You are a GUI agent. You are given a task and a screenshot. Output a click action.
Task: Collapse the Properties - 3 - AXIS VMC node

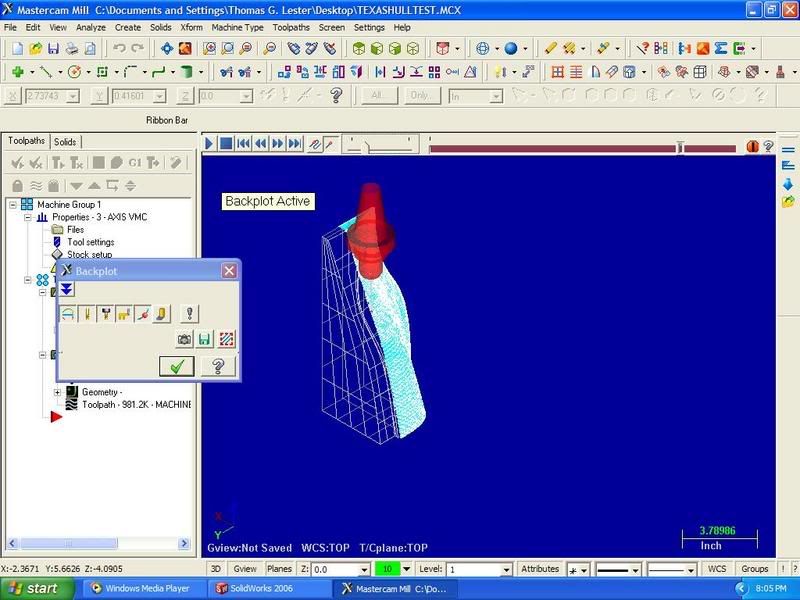pyautogui.click(x=28, y=217)
